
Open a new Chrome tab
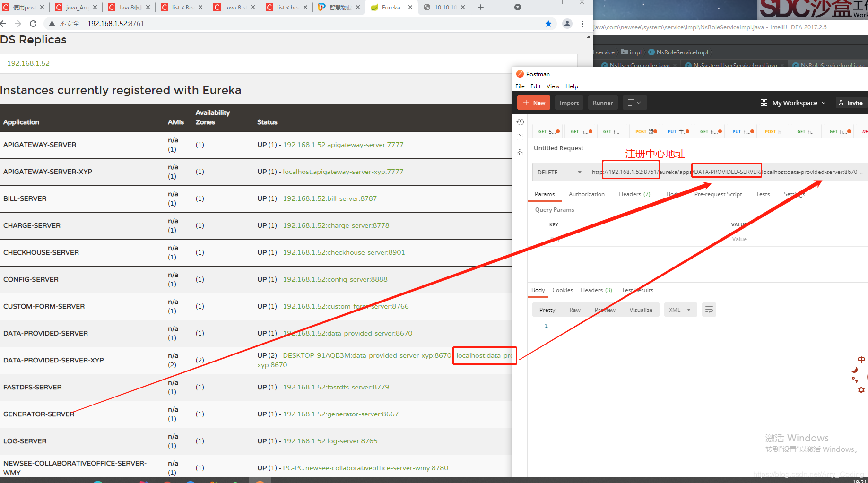[481, 7]
